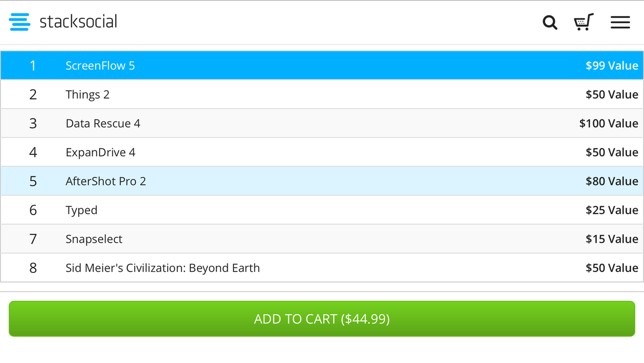Click Add to Cart ($44.99) button

pyautogui.click(x=322, y=319)
